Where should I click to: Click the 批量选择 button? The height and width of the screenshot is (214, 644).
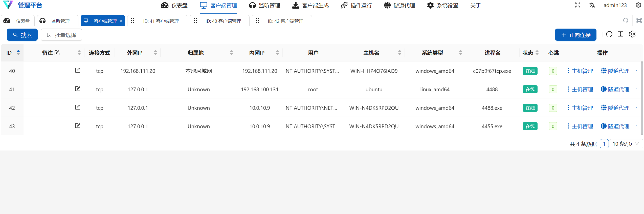tap(61, 35)
